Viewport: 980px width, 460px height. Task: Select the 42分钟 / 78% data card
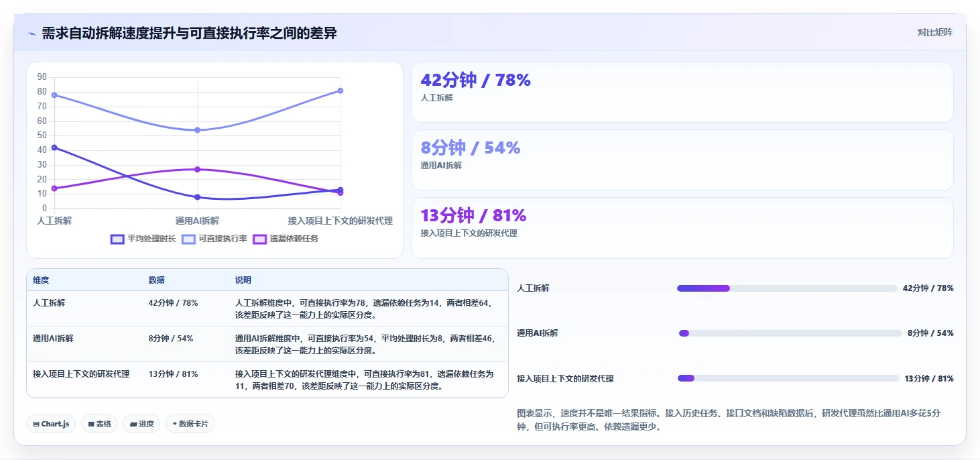[682, 92]
